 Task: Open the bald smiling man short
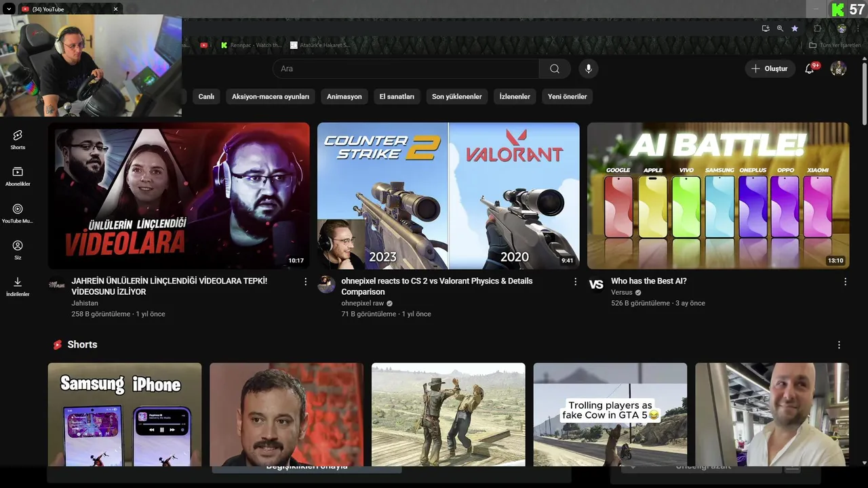[772, 414]
